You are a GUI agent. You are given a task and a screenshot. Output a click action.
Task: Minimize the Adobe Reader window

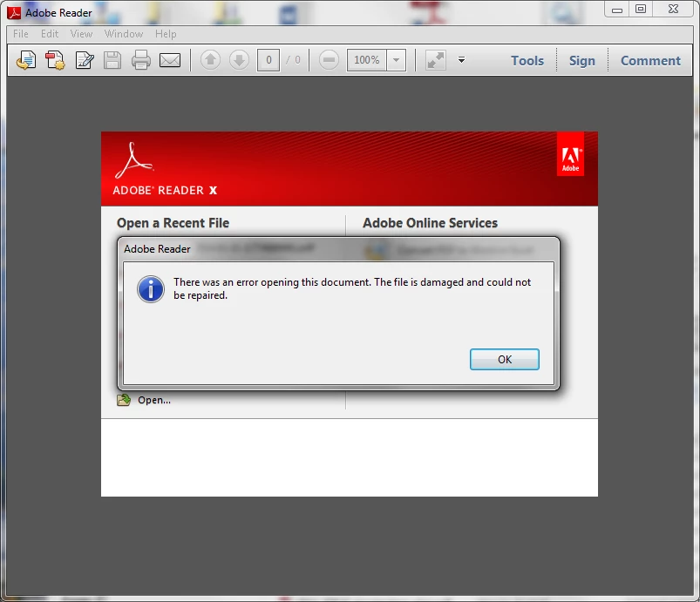click(617, 9)
